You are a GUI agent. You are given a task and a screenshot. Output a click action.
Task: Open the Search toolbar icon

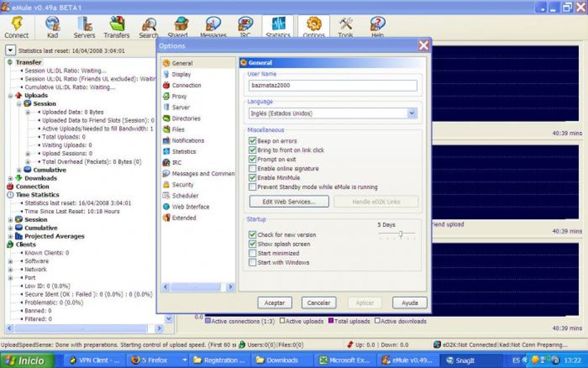click(149, 24)
